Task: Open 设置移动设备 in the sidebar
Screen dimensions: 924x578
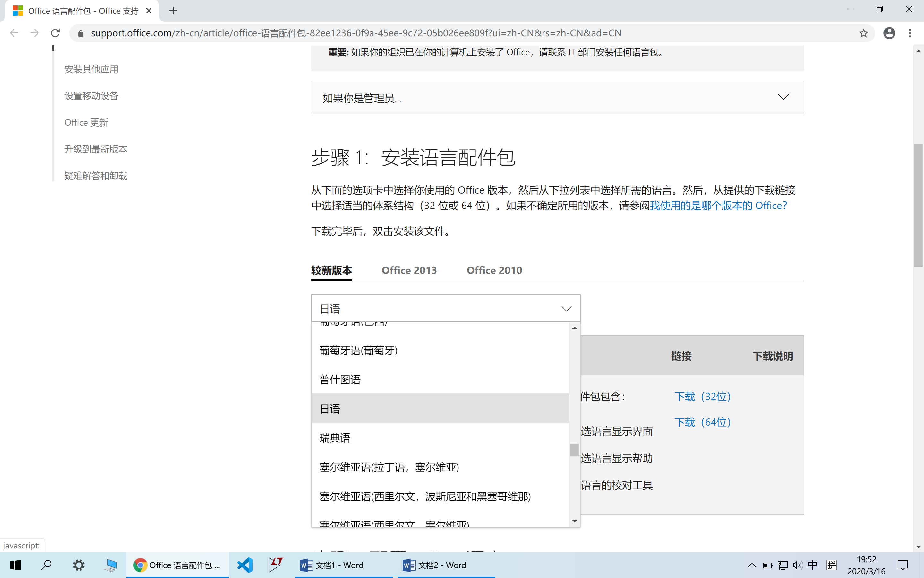Action: [x=91, y=96]
